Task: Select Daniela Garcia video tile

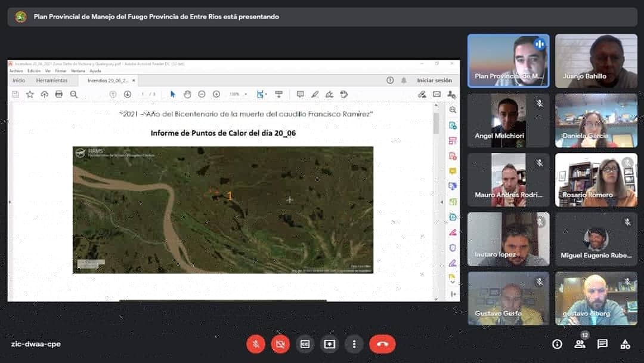Action: [x=596, y=121]
